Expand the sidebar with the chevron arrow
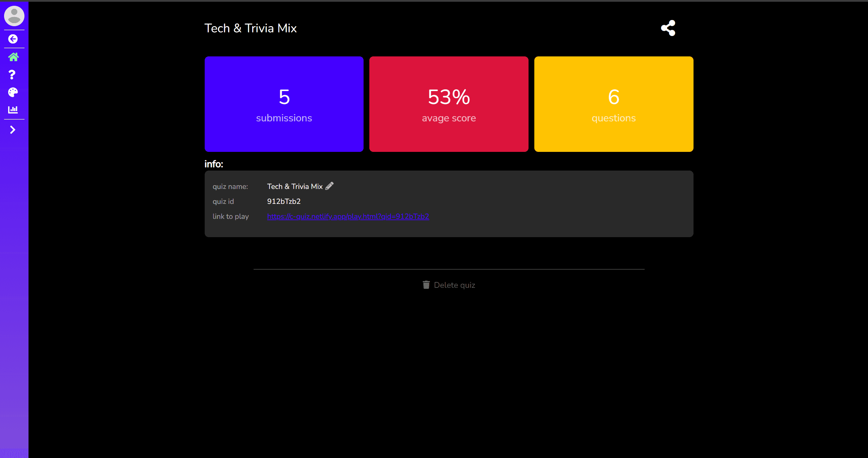Screen dimensions: 868x458 click(13, 130)
